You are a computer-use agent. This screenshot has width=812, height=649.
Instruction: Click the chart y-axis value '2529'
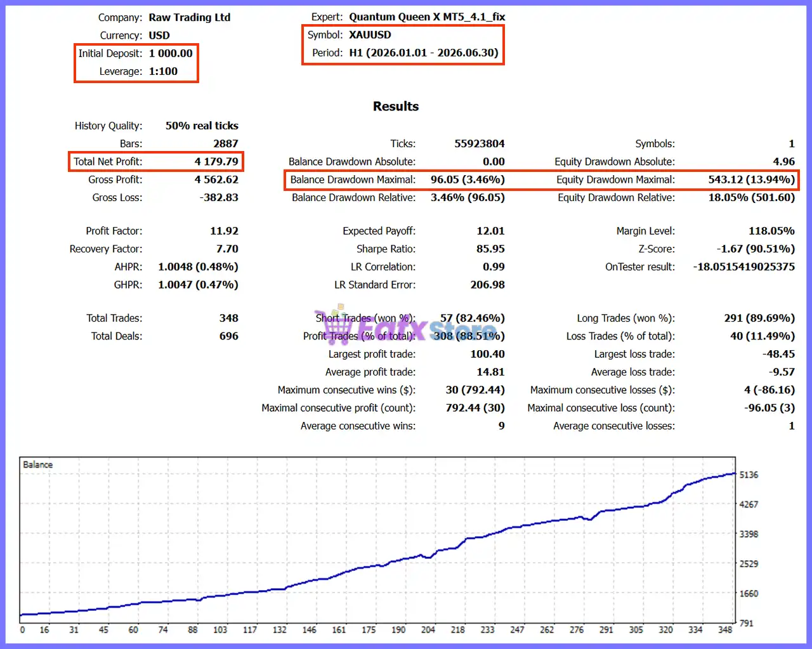click(749, 563)
